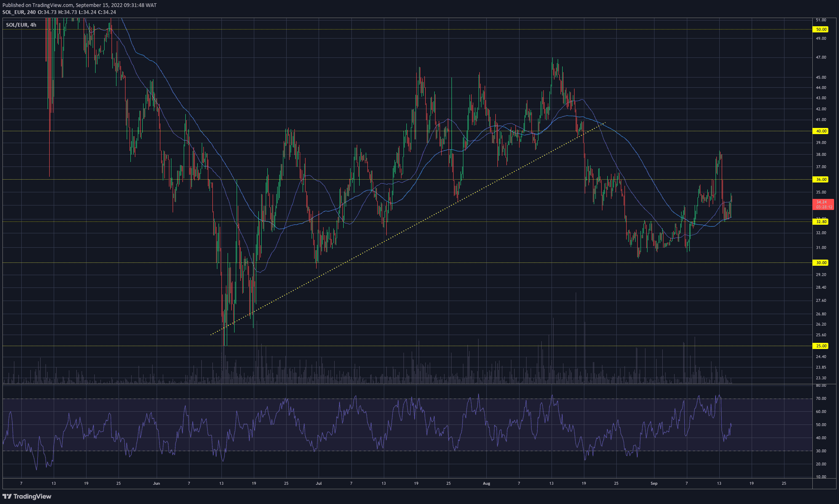Click the TradingView logo icon
Image resolution: width=839 pixels, height=504 pixels.
[x=7, y=496]
